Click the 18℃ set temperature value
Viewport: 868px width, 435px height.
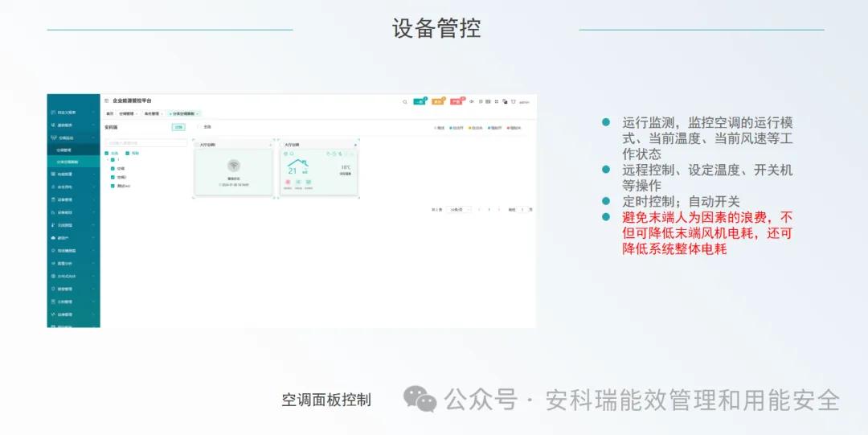pos(346,167)
